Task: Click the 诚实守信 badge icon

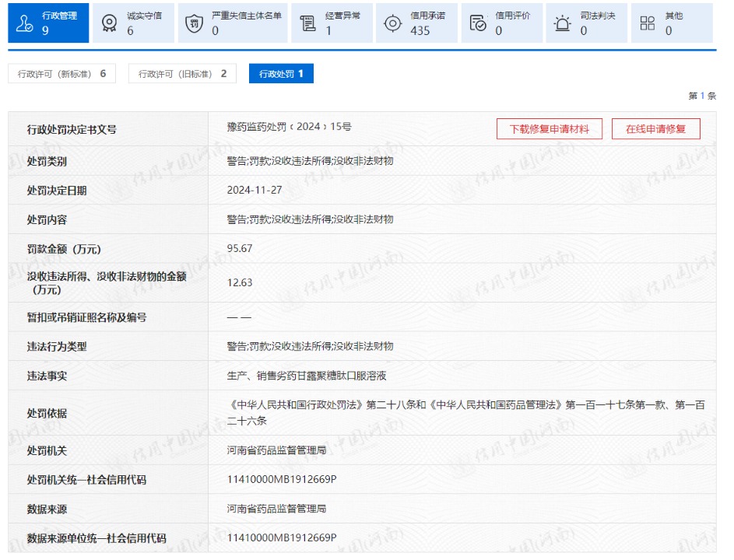Action: (109, 23)
